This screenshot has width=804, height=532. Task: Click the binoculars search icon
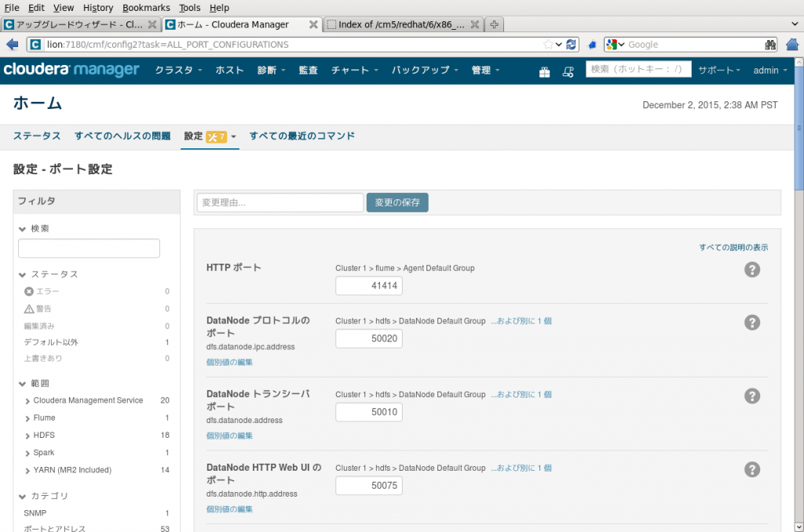770,45
